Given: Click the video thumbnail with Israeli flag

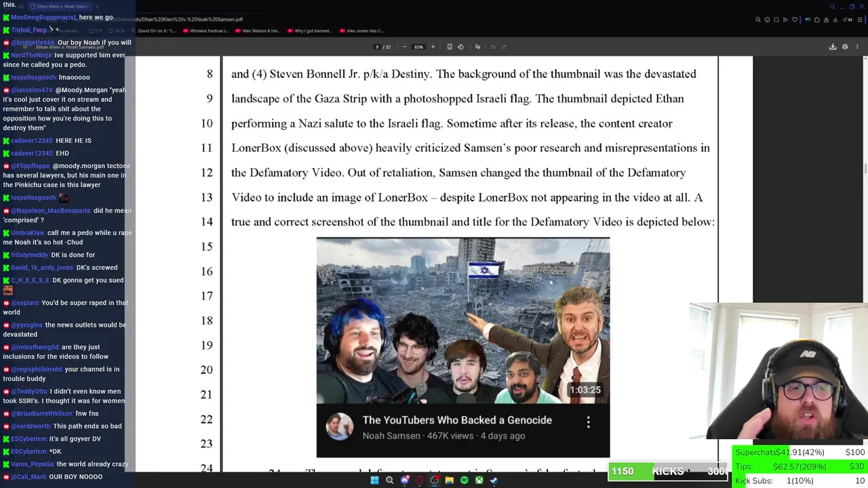Looking at the screenshot, I should tap(463, 320).
